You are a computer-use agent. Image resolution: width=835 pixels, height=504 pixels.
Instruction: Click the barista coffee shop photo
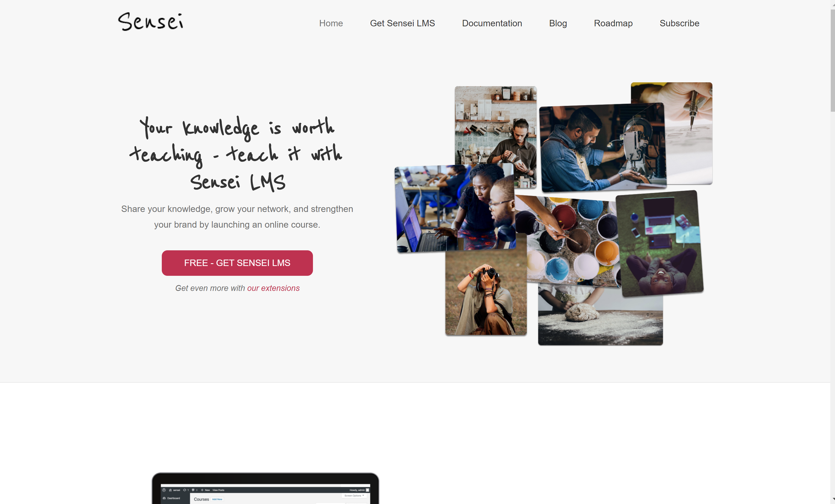click(495, 125)
